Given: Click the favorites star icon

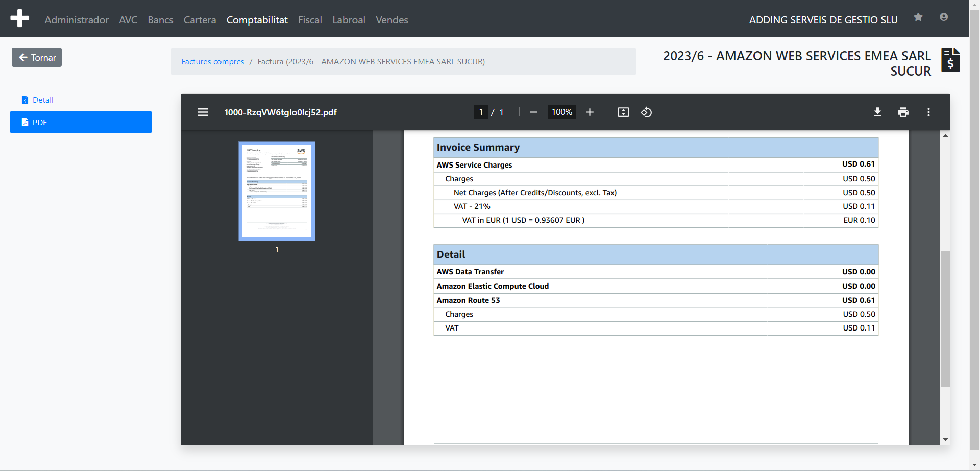Looking at the screenshot, I should [x=918, y=17].
